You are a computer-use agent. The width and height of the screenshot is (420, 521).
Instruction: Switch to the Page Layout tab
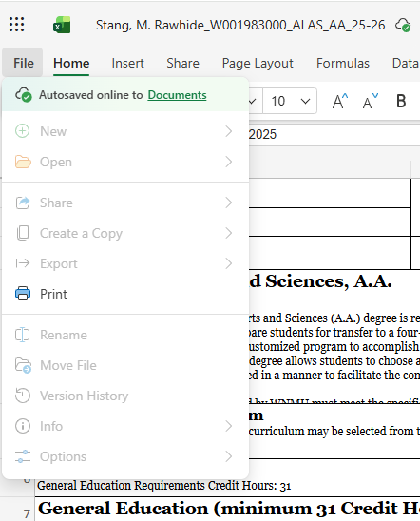pos(258,63)
